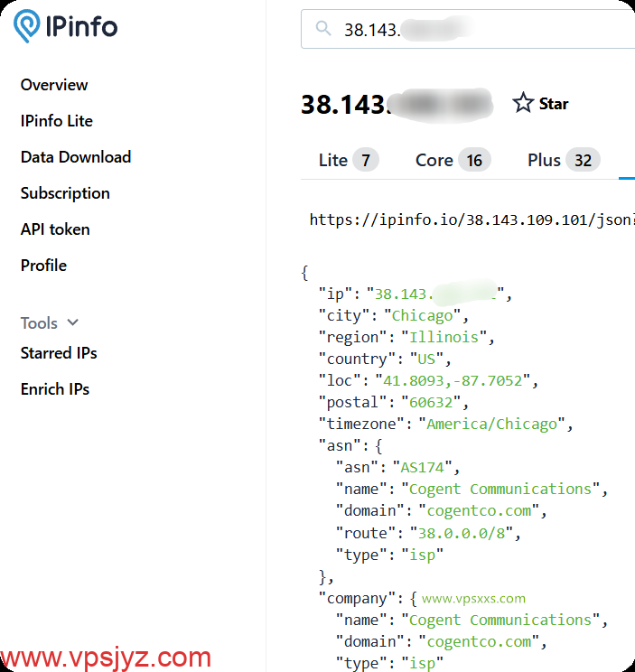Open the Subscription page
This screenshot has height=672, width=635.
(65, 193)
